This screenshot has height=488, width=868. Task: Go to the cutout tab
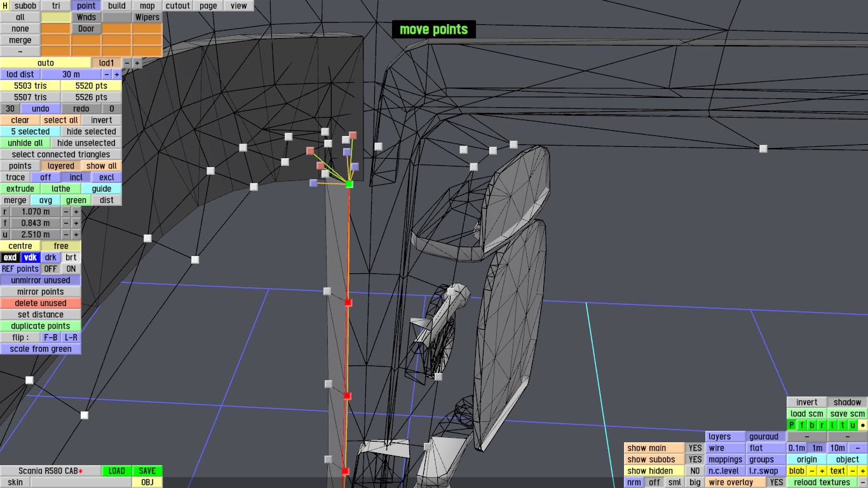pyautogui.click(x=178, y=6)
